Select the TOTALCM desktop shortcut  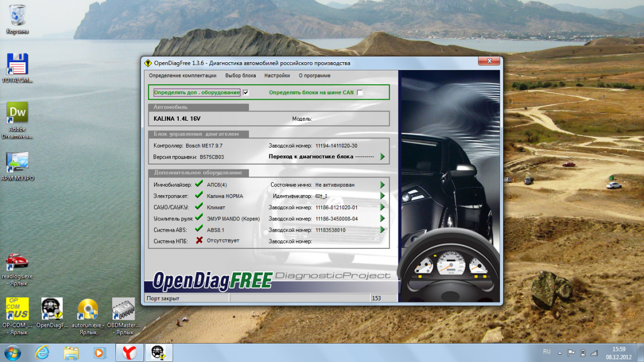click(x=17, y=68)
